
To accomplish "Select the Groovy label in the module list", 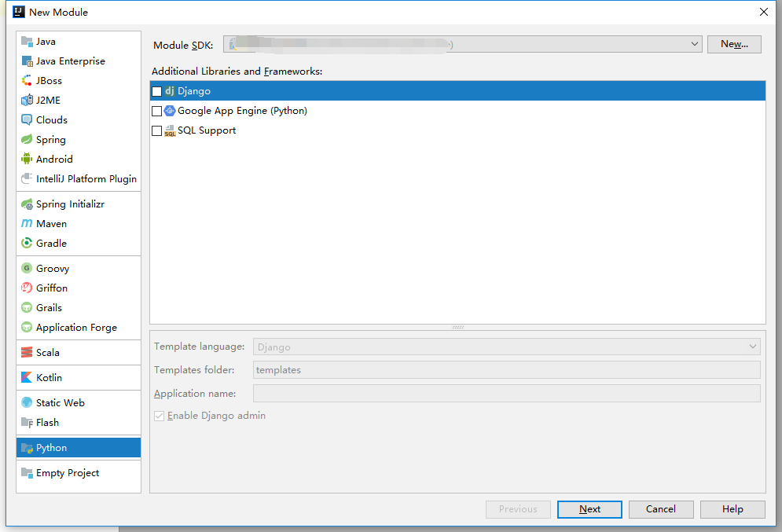I will click(53, 268).
